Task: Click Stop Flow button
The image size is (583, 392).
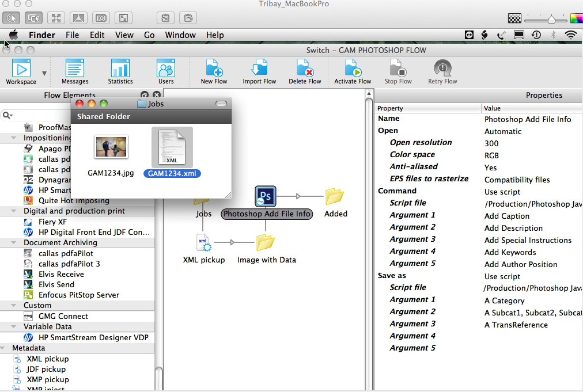Action: [x=398, y=72]
